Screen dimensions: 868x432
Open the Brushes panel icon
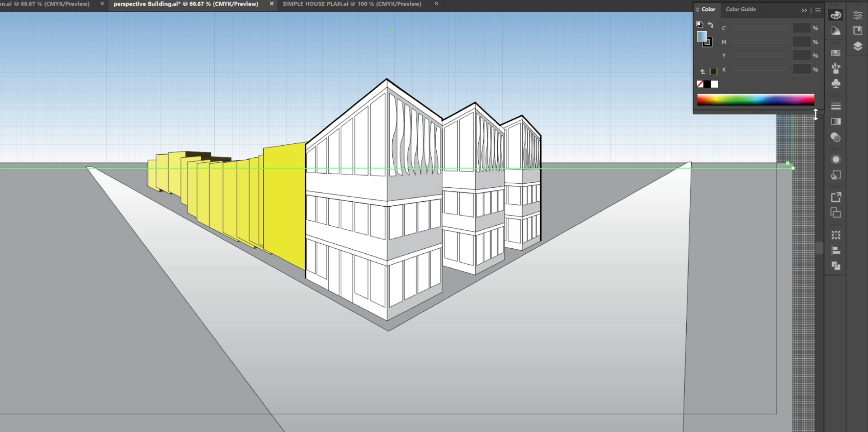(835, 68)
